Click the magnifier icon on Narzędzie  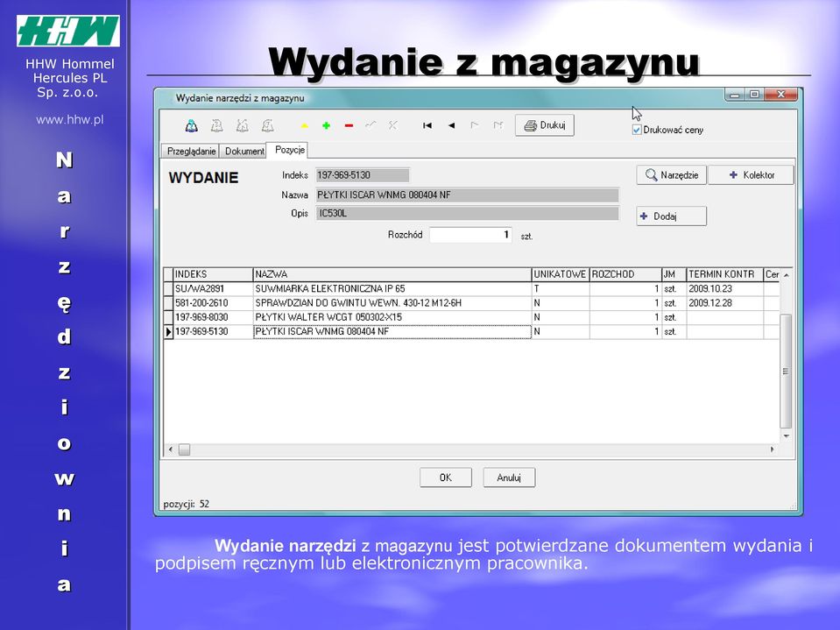coord(651,174)
